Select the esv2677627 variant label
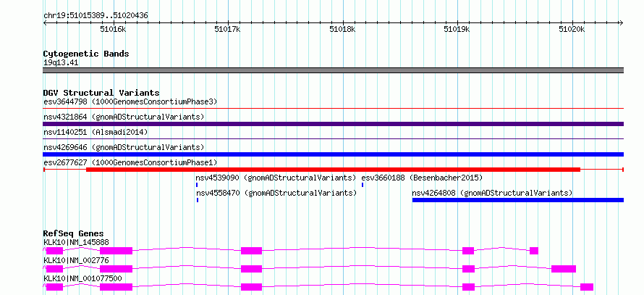 [130, 162]
